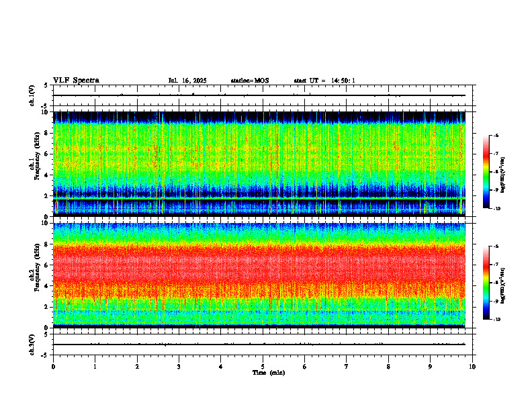Click the date text "Jul 16, 2025"

click(x=187, y=81)
